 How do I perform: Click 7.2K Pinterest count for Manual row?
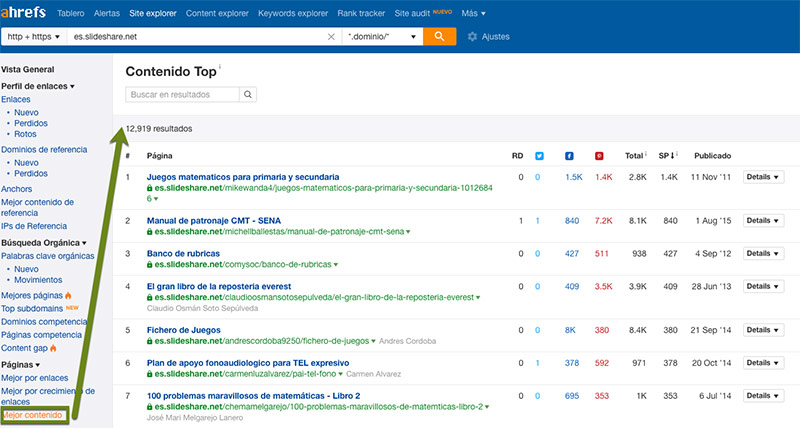[603, 221]
